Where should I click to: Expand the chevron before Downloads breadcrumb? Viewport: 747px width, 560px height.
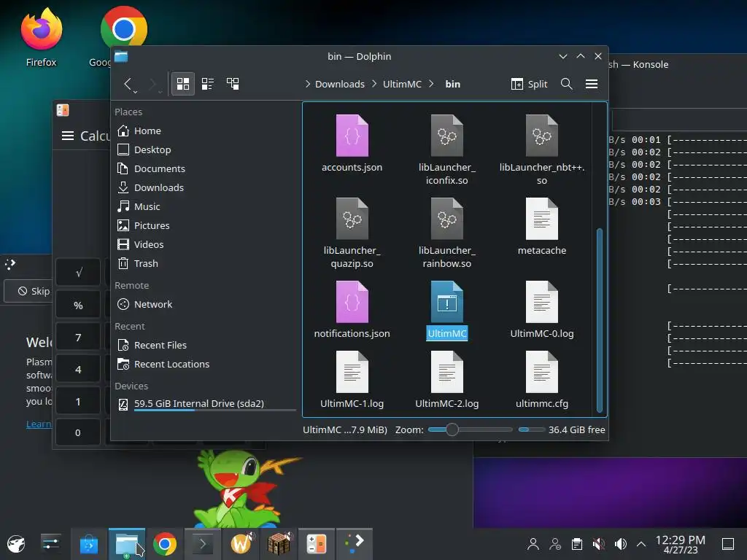(x=308, y=84)
